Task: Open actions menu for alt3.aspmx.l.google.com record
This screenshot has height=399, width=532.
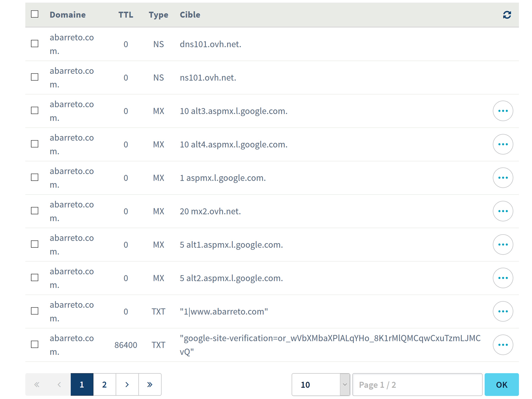Action: 503,111
